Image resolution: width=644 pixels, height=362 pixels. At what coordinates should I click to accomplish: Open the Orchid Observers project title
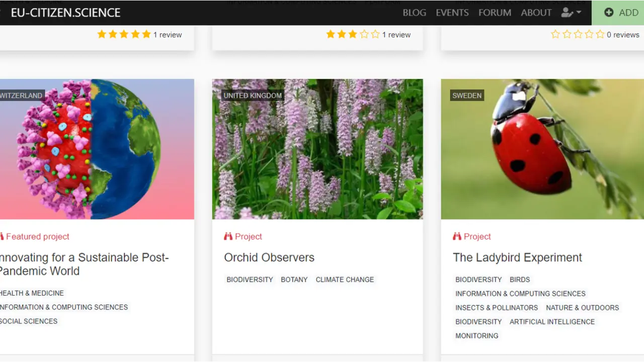point(269,257)
